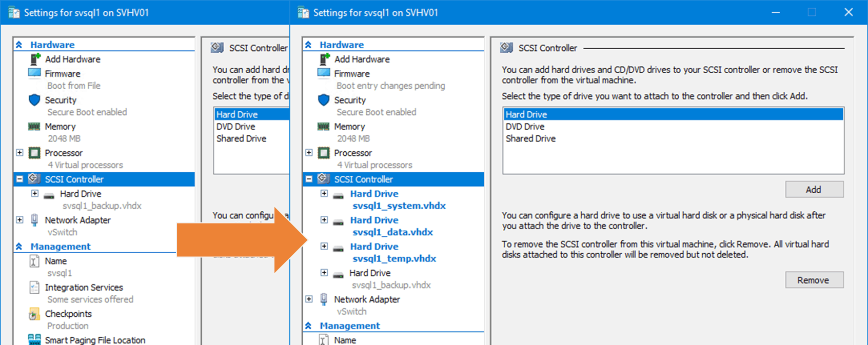This screenshot has height=345, width=868.
Task: Expand the Processor node in right window
Action: (309, 152)
